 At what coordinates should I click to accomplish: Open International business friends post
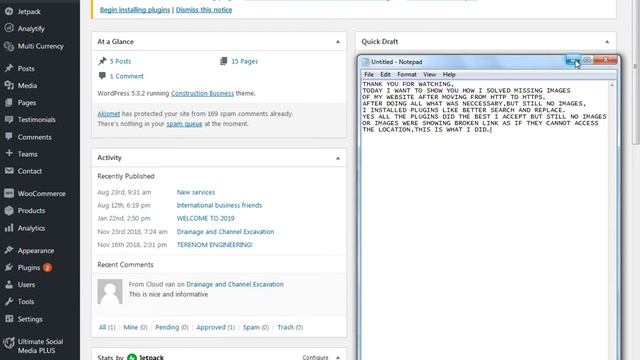[219, 205]
